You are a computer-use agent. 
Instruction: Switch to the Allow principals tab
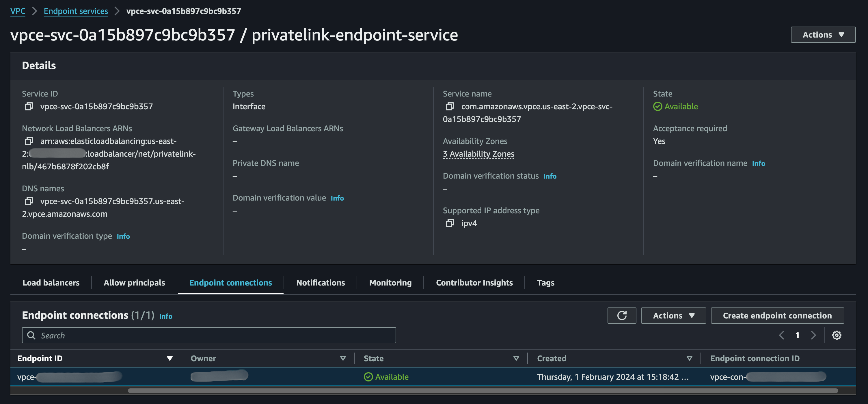[x=134, y=283]
